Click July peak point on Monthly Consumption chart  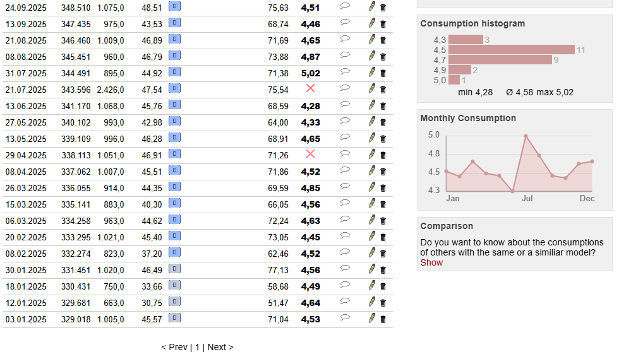(526, 136)
